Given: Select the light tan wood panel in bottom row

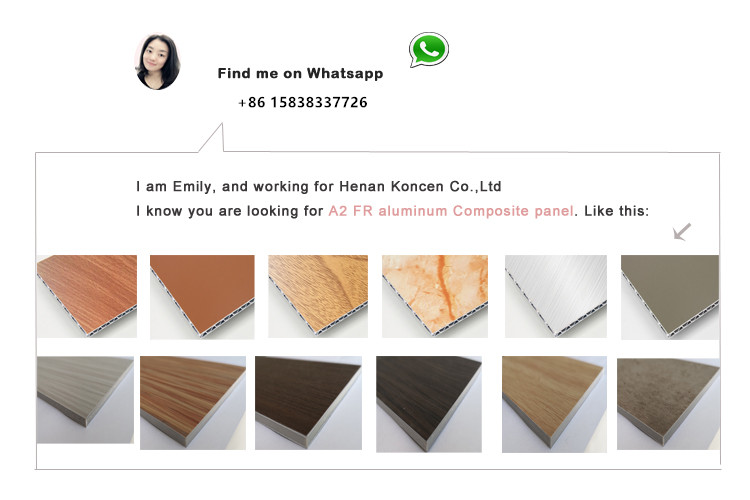Looking at the screenshot, I should [554, 404].
